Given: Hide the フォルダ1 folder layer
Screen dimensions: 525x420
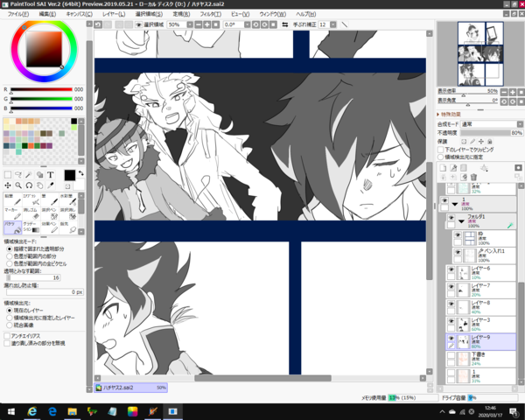Looking at the screenshot, I should coord(451,218).
